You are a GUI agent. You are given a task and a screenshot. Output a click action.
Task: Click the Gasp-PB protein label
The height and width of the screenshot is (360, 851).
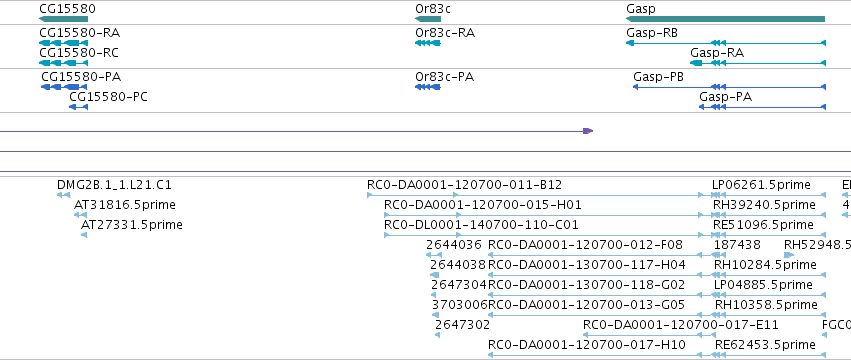tap(658, 77)
